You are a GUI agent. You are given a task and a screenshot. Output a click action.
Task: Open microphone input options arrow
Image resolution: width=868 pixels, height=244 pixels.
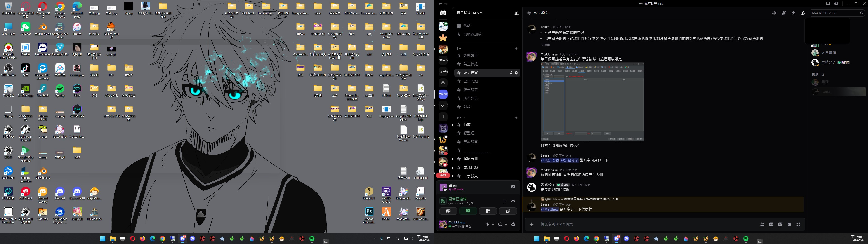point(493,224)
